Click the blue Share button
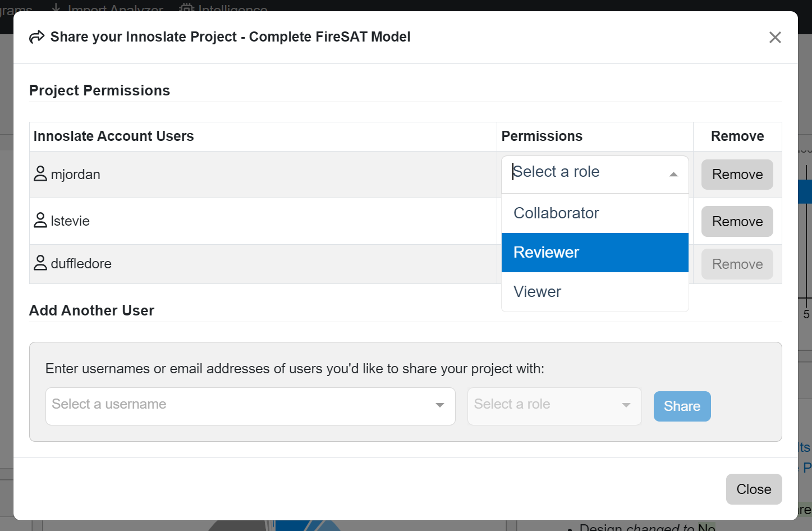This screenshot has width=812, height=531. pyautogui.click(x=682, y=406)
